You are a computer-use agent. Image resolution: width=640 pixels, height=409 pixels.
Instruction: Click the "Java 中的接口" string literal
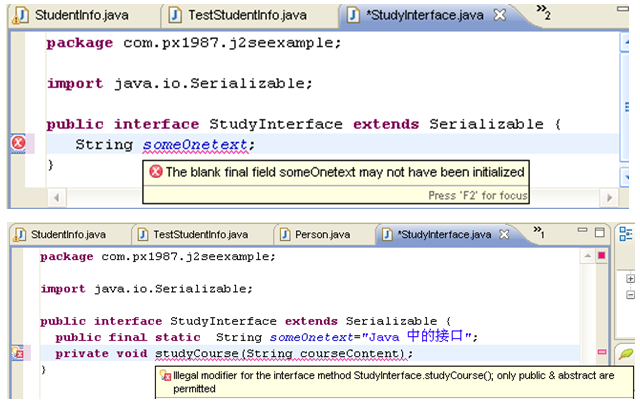coord(417,337)
